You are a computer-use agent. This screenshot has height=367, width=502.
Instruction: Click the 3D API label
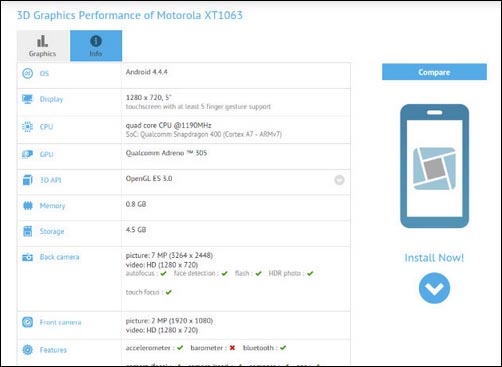[x=50, y=180]
